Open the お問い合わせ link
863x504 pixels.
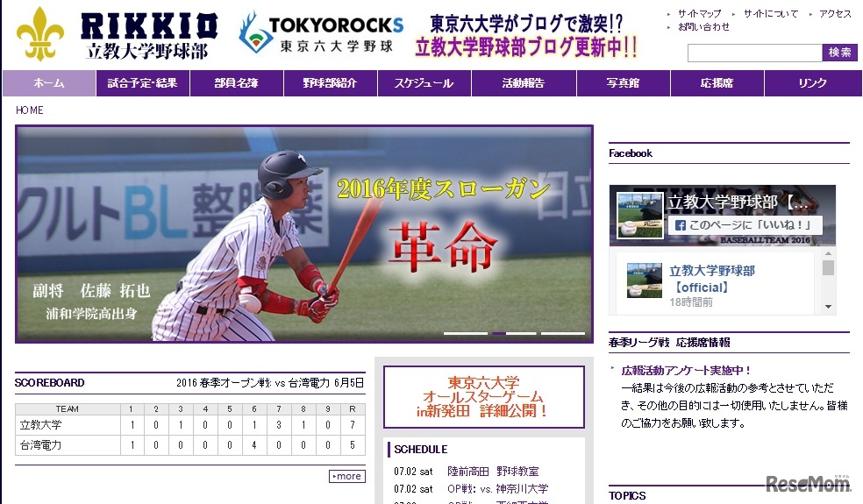click(703, 26)
